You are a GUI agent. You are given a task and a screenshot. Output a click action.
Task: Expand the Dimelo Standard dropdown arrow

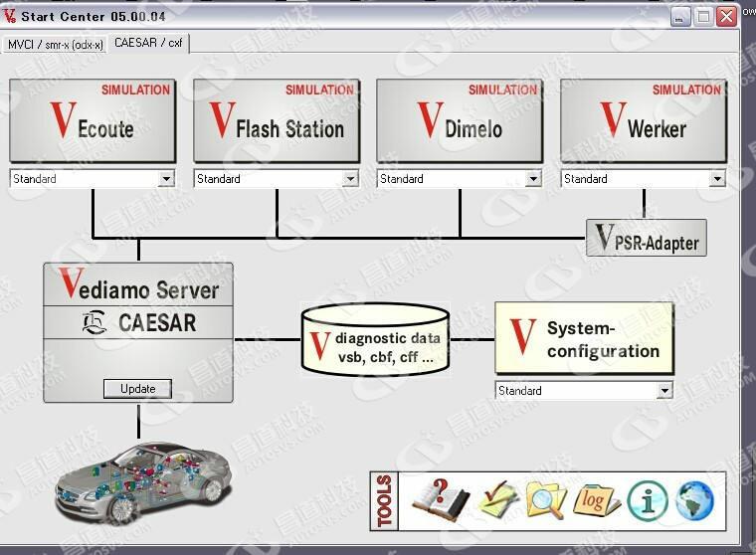[x=533, y=179]
